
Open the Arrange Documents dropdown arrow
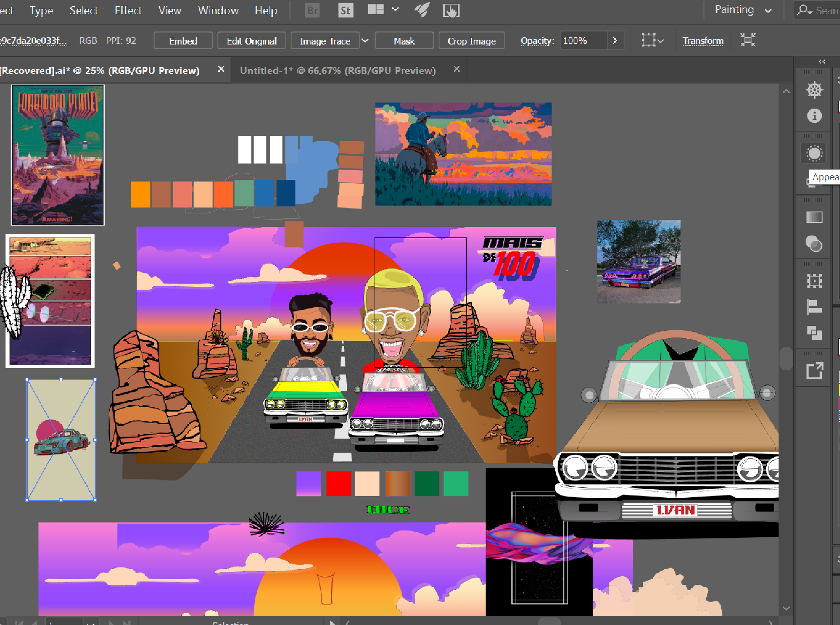pos(395,9)
